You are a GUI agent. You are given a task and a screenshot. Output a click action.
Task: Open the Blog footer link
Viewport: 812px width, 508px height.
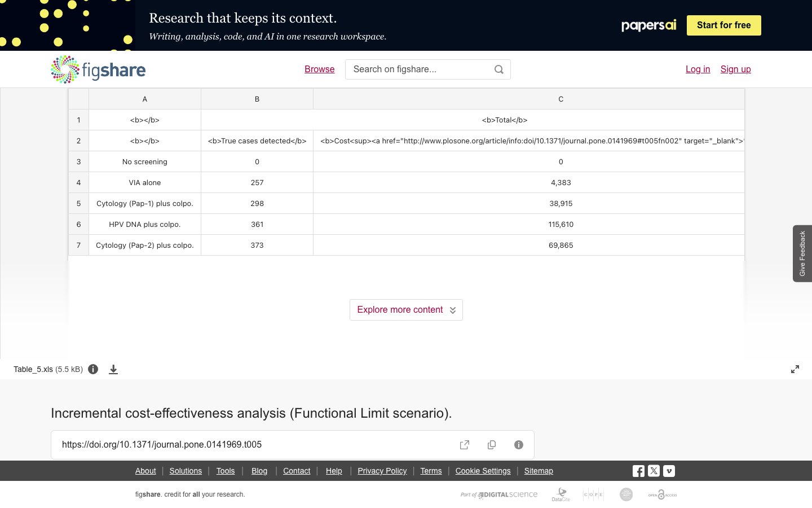click(259, 471)
